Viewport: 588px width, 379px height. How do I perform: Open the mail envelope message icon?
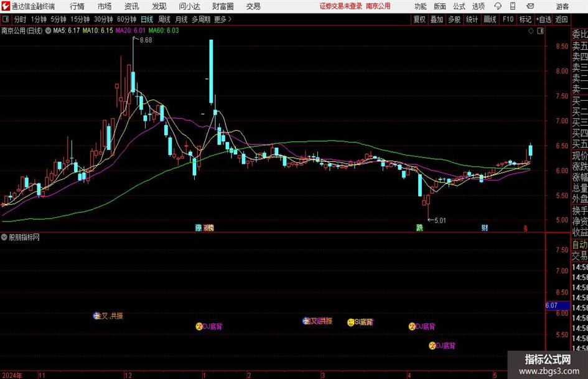click(x=530, y=6)
